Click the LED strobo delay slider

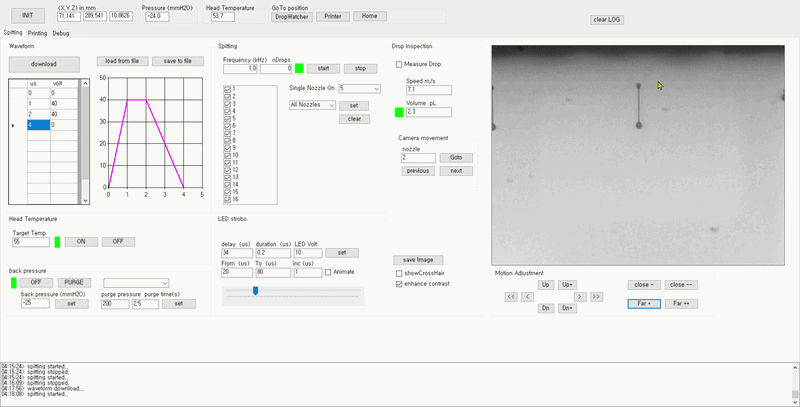[x=255, y=291]
